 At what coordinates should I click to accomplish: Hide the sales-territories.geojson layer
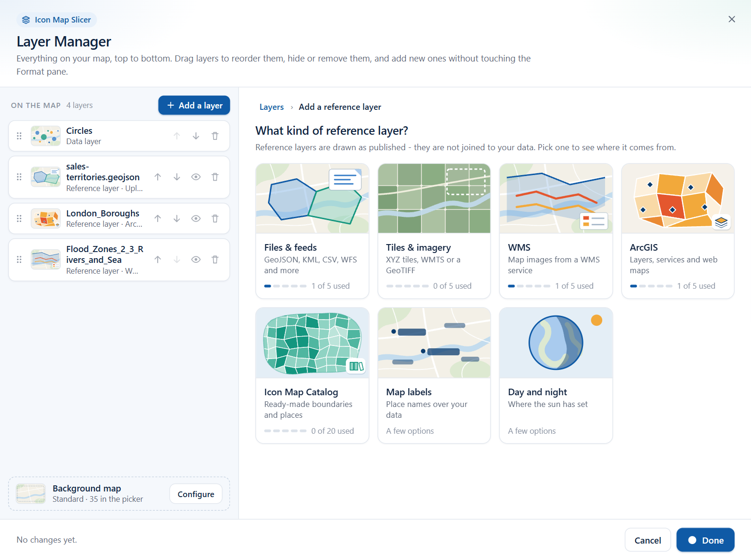(196, 177)
